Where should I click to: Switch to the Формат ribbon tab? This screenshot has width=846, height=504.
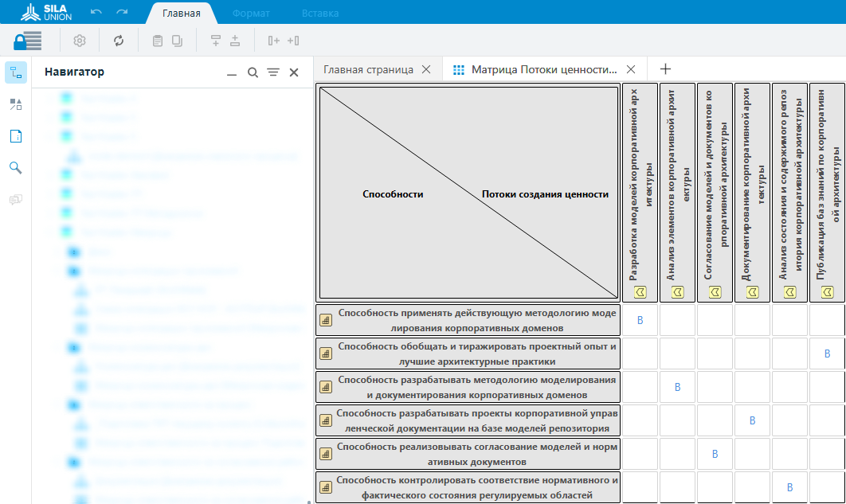251,14
